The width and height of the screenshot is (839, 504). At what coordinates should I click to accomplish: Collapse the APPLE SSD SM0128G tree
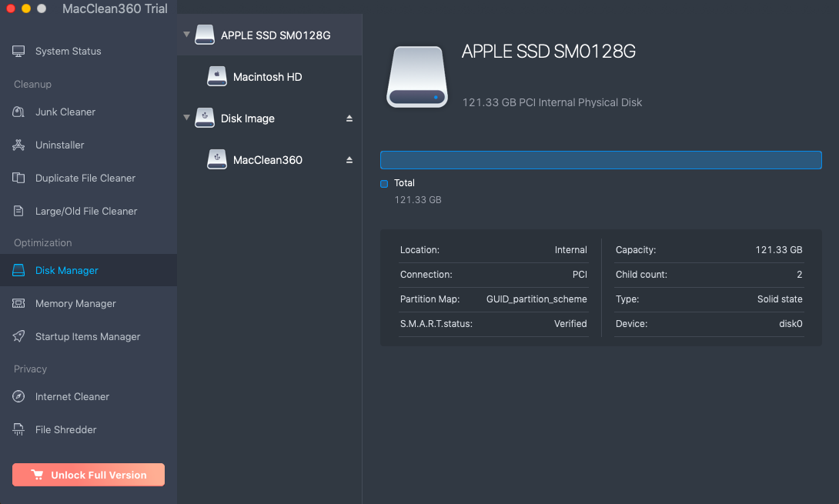pos(186,35)
